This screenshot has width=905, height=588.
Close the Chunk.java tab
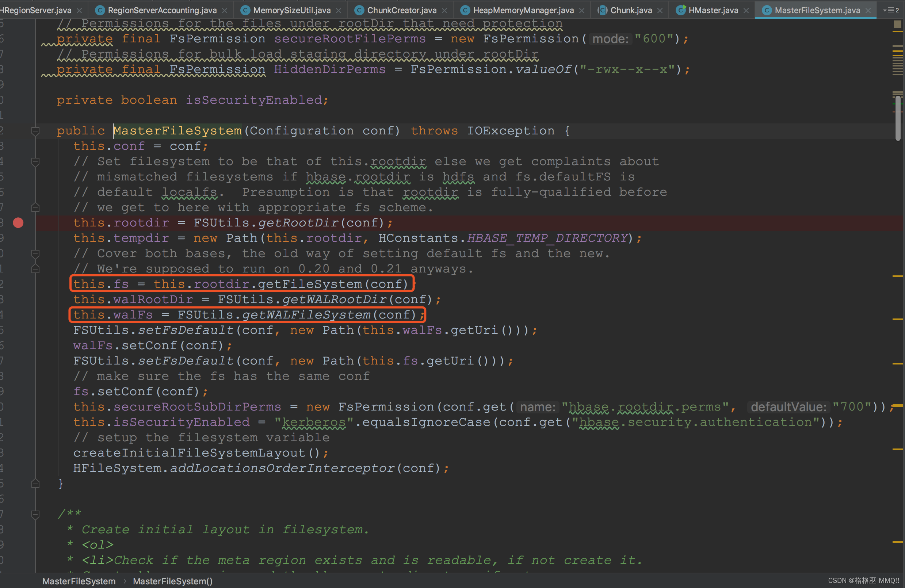pyautogui.click(x=660, y=11)
